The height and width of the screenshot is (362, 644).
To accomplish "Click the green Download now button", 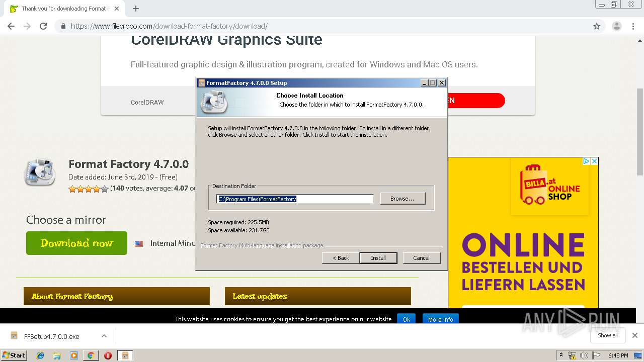I will click(x=76, y=243).
